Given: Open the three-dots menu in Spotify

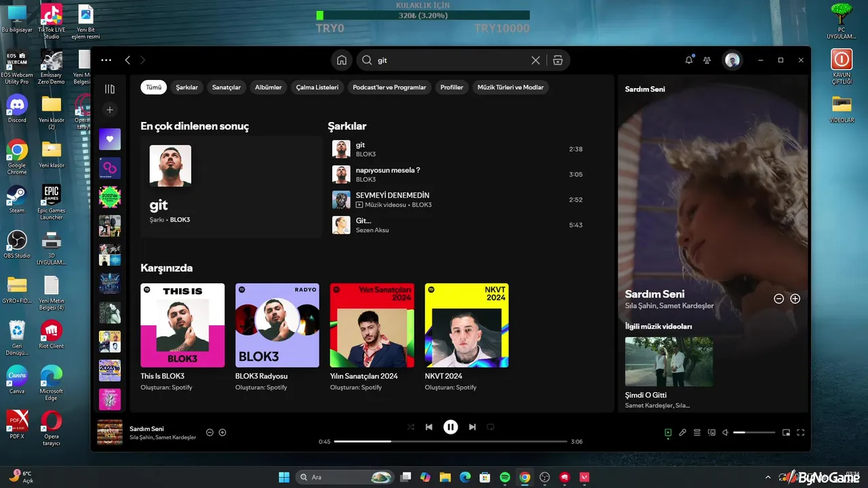Looking at the screenshot, I should pos(106,60).
